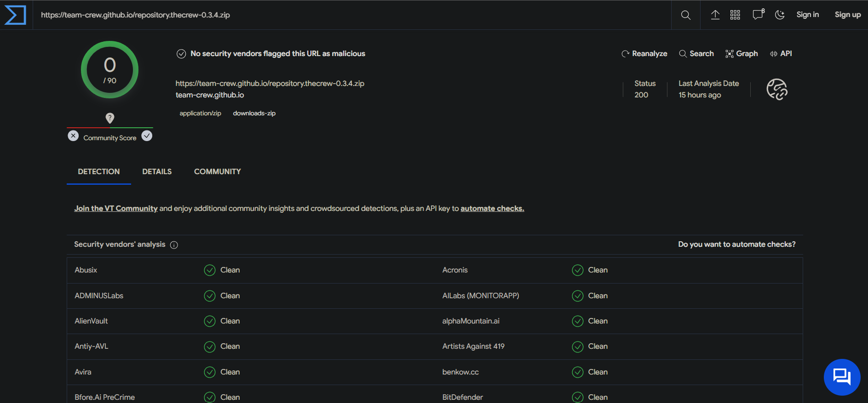This screenshot has width=868, height=403.
Task: Click Do you want to automate checks?
Action: pyautogui.click(x=736, y=244)
